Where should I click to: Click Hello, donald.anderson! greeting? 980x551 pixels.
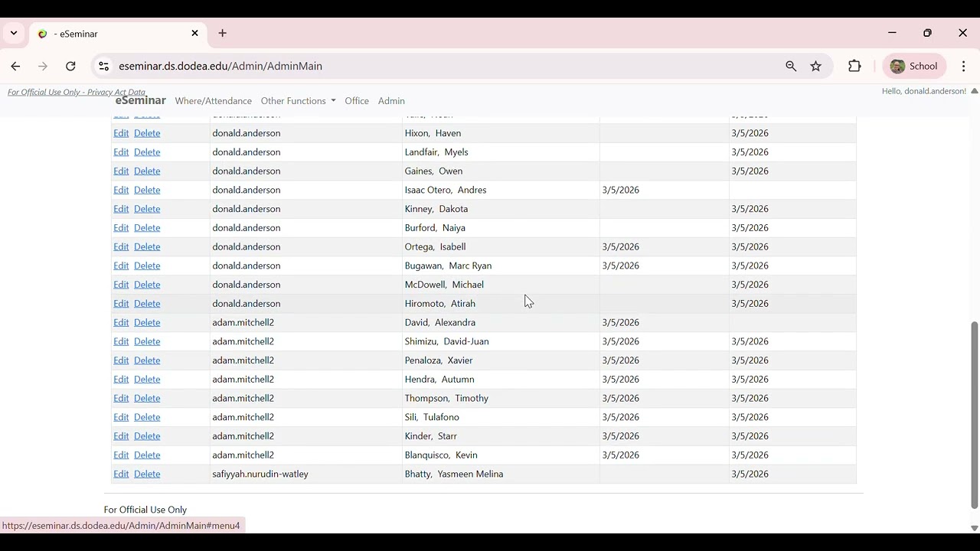(924, 91)
